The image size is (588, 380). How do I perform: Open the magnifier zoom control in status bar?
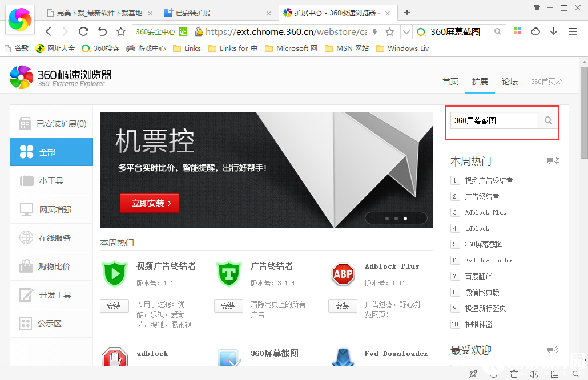click(x=575, y=374)
